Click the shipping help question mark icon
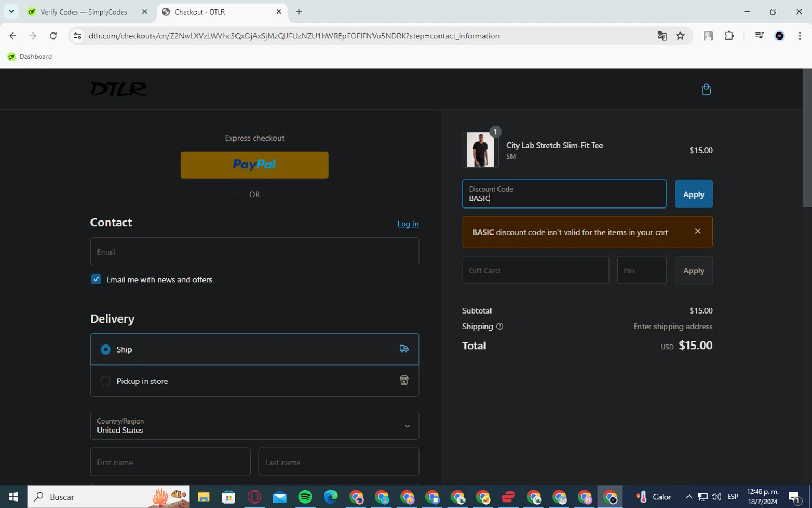 pos(500,327)
